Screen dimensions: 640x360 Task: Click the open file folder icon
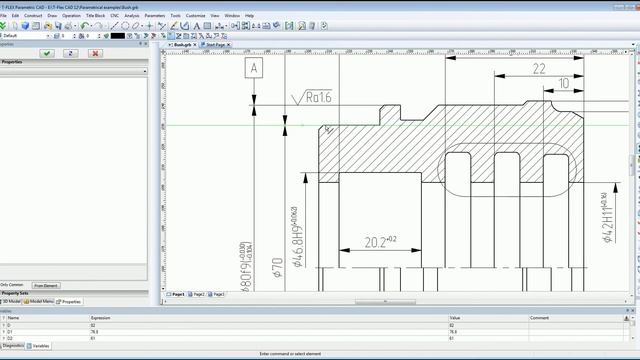(48, 26)
